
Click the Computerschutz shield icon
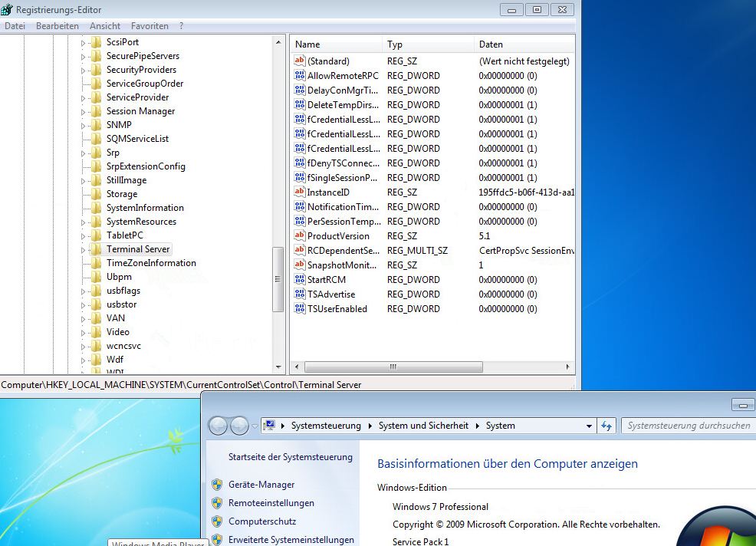pyautogui.click(x=217, y=521)
